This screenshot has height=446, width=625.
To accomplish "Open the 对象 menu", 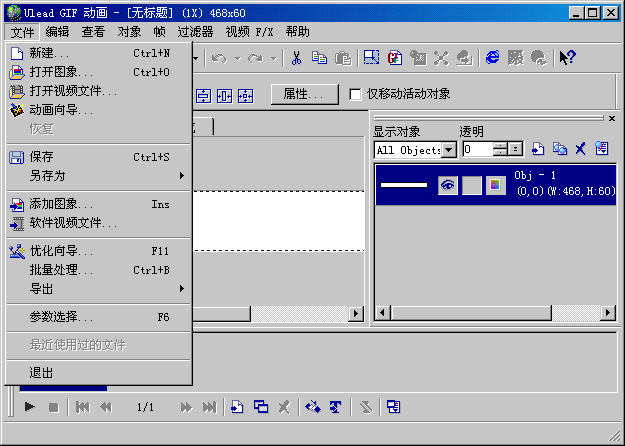I will 129,31.
